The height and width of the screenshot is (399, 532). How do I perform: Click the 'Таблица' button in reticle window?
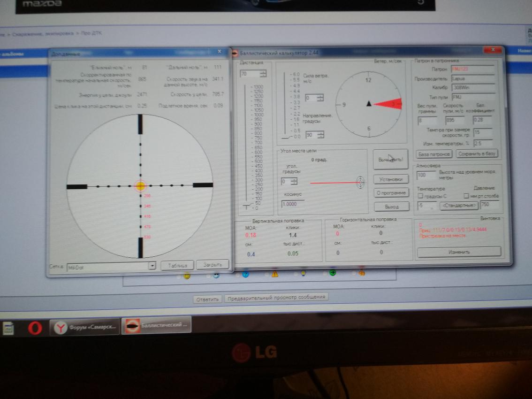pyautogui.click(x=177, y=265)
